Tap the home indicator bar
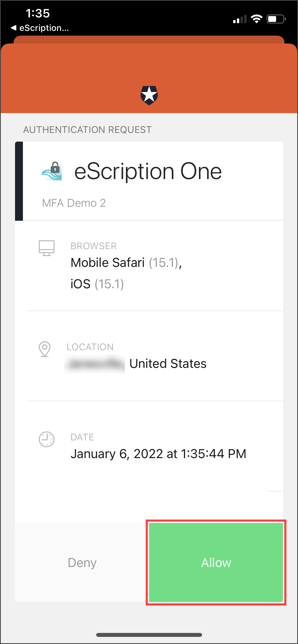298x644 pixels. point(149,635)
